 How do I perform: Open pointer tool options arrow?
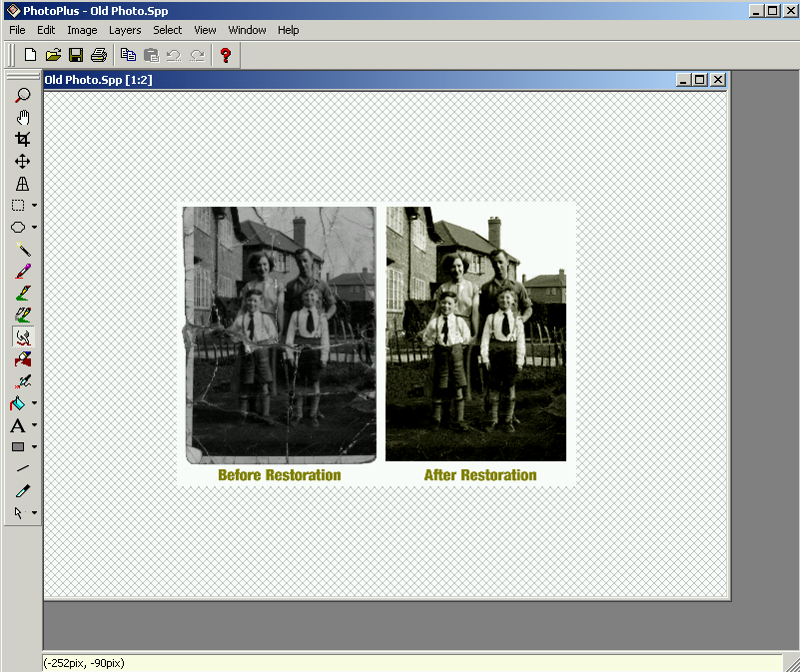click(x=35, y=512)
